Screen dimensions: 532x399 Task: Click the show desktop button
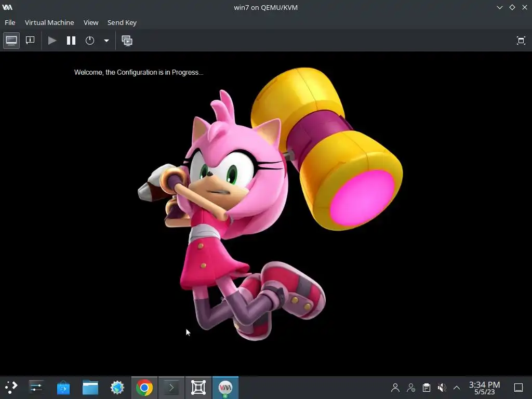click(x=518, y=388)
